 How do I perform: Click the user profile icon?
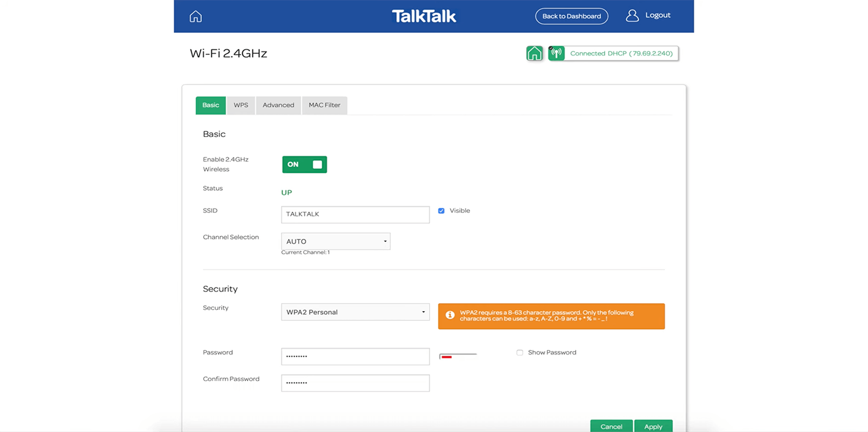point(632,16)
